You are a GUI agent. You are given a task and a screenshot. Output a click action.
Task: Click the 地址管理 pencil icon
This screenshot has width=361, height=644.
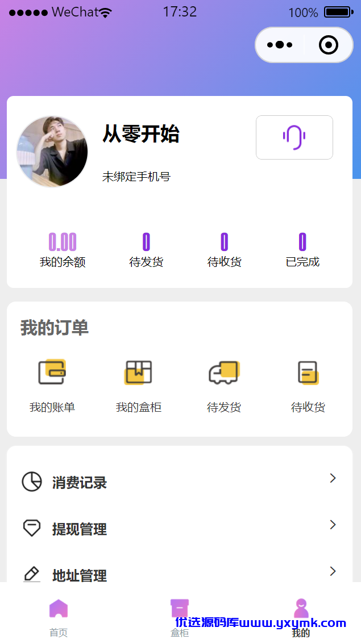(32, 574)
